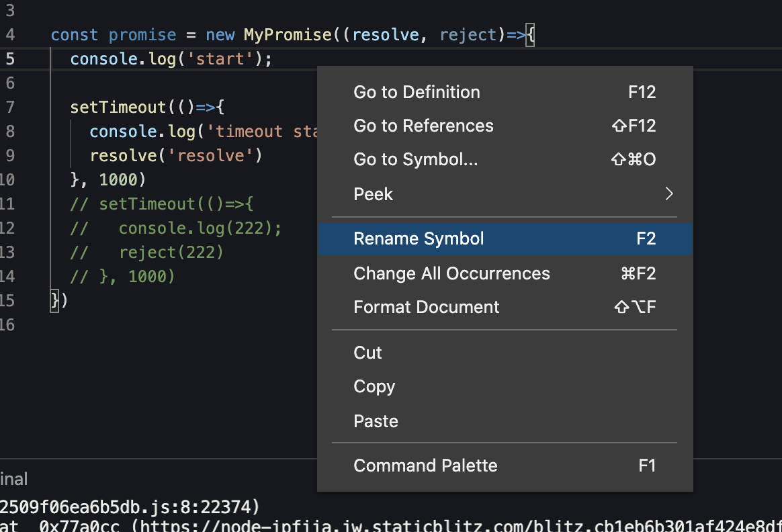Click line number 7 in gutter
This screenshot has width=782, height=532.
pos(10,107)
